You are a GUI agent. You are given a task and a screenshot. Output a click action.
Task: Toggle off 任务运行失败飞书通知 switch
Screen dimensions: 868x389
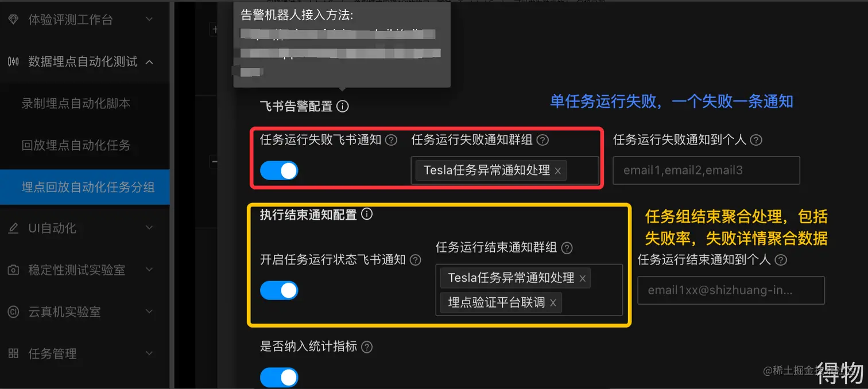point(279,170)
